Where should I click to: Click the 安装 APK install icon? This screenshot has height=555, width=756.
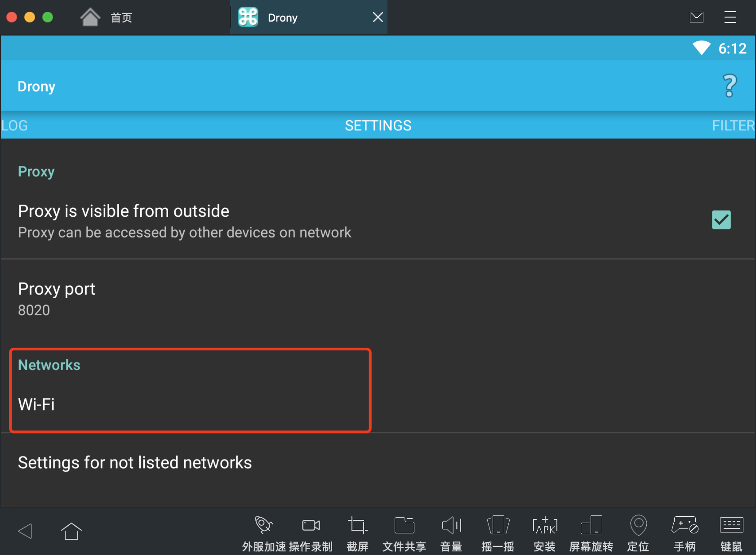pos(545,525)
